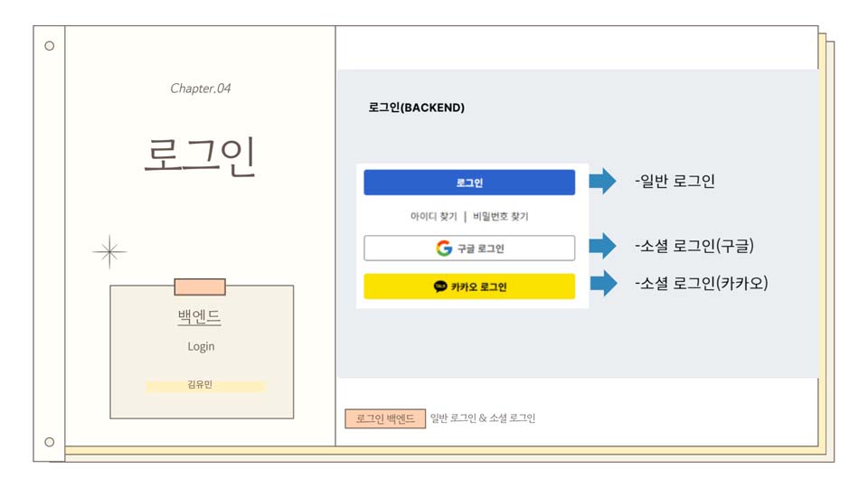Click the Chapter.04 label
The width and height of the screenshot is (868, 488).
[x=201, y=89]
